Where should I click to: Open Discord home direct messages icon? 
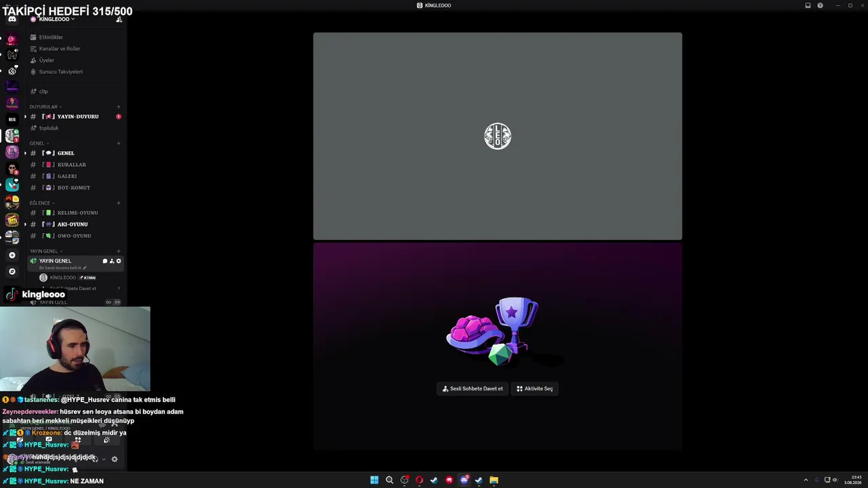click(12, 19)
